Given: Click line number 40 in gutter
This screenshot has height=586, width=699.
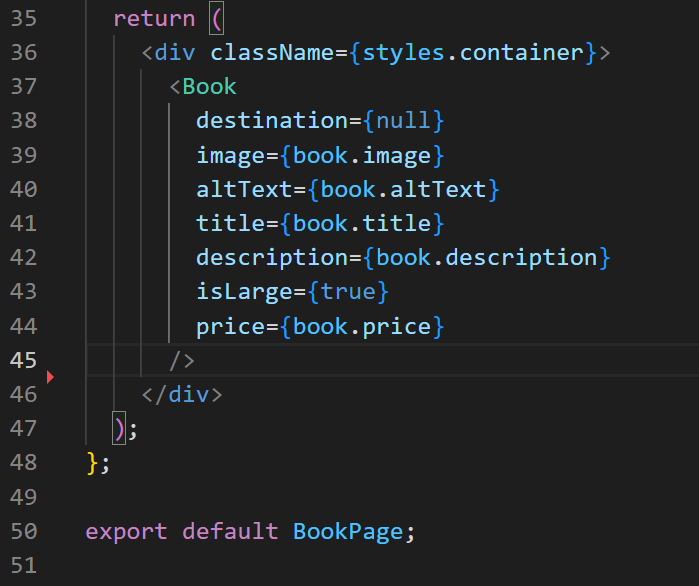Looking at the screenshot, I should pos(24,189).
